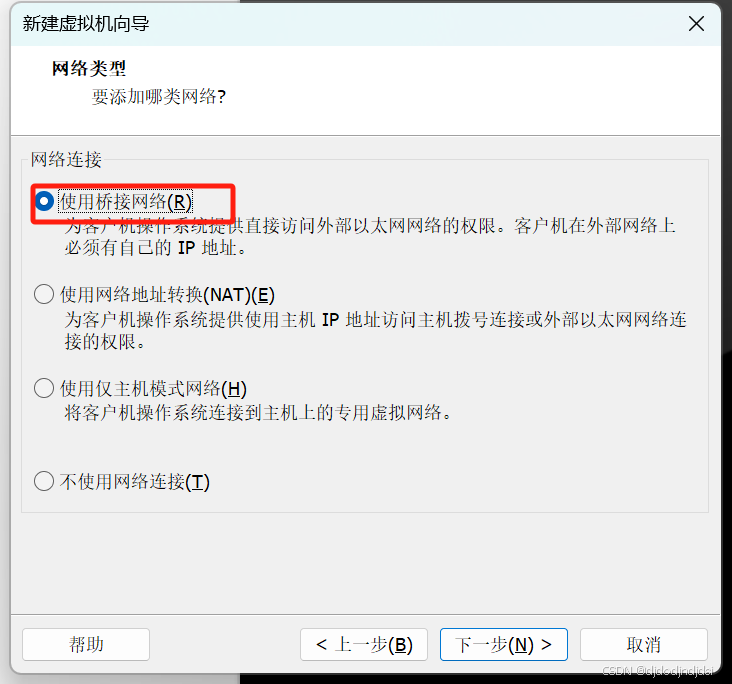732x684 pixels.
Task: Select the bridged network radio circle
Action: 44,202
